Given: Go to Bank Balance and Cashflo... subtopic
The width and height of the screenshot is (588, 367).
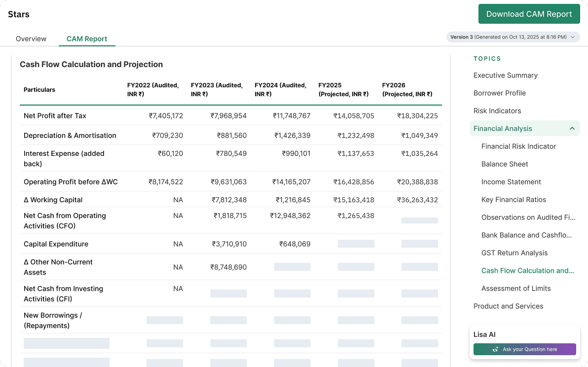Looking at the screenshot, I should coord(526,235).
